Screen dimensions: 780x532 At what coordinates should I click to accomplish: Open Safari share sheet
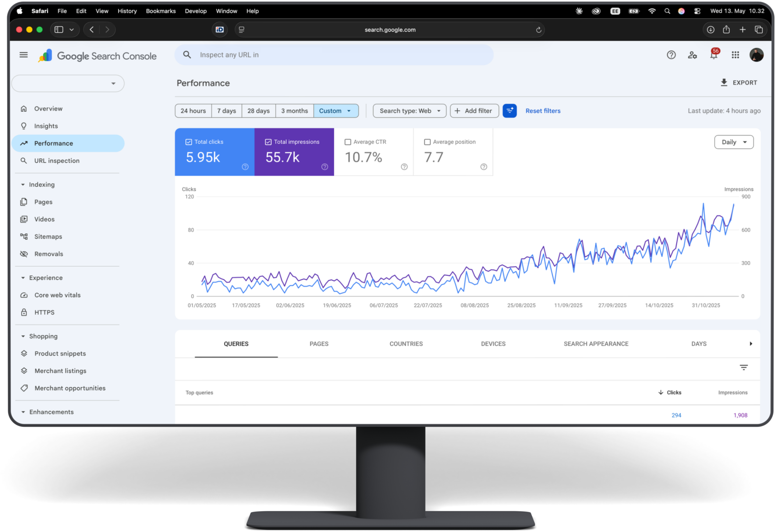click(726, 30)
